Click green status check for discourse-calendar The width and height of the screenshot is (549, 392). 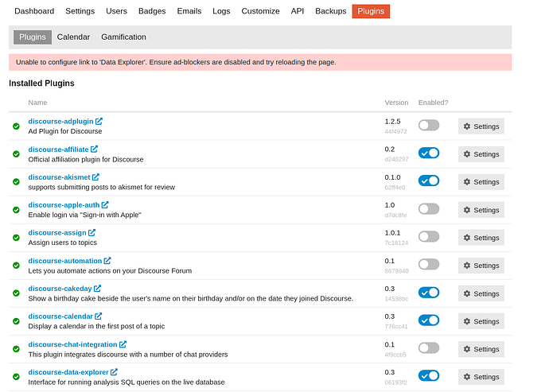pos(16,321)
